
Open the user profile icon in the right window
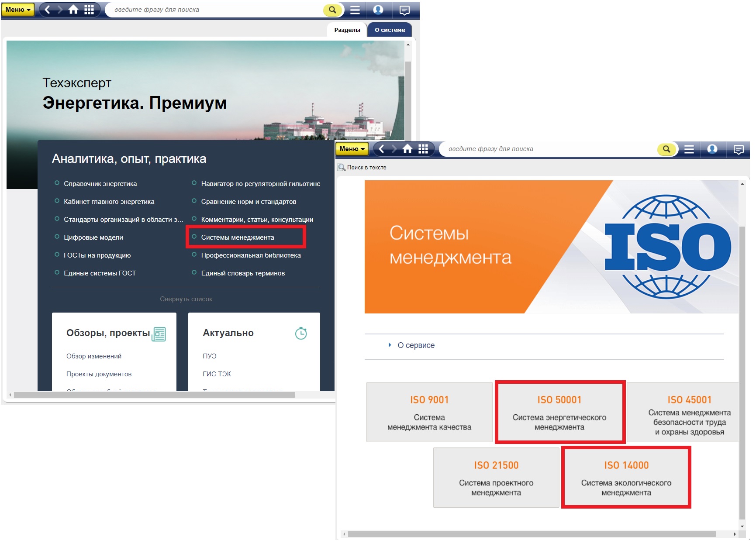[712, 149]
